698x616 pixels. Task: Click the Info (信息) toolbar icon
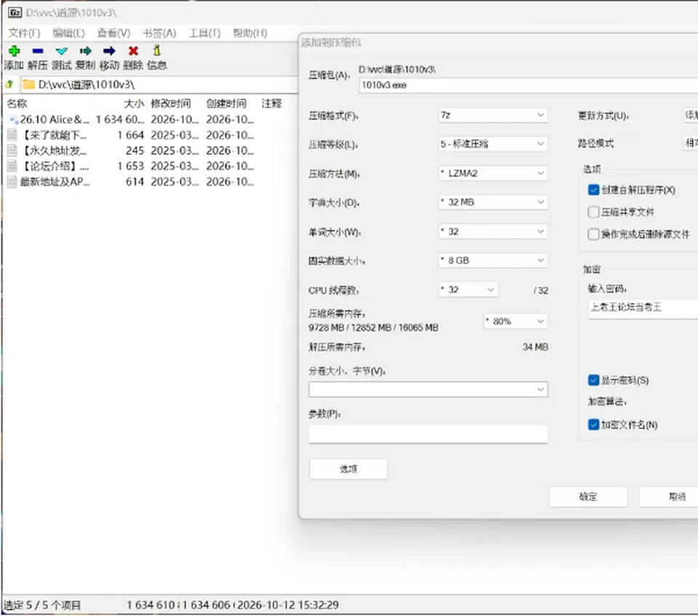(x=157, y=50)
